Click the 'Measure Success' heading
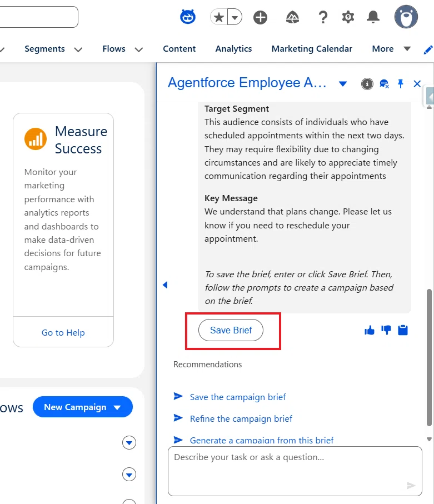The height and width of the screenshot is (504, 434). click(81, 140)
